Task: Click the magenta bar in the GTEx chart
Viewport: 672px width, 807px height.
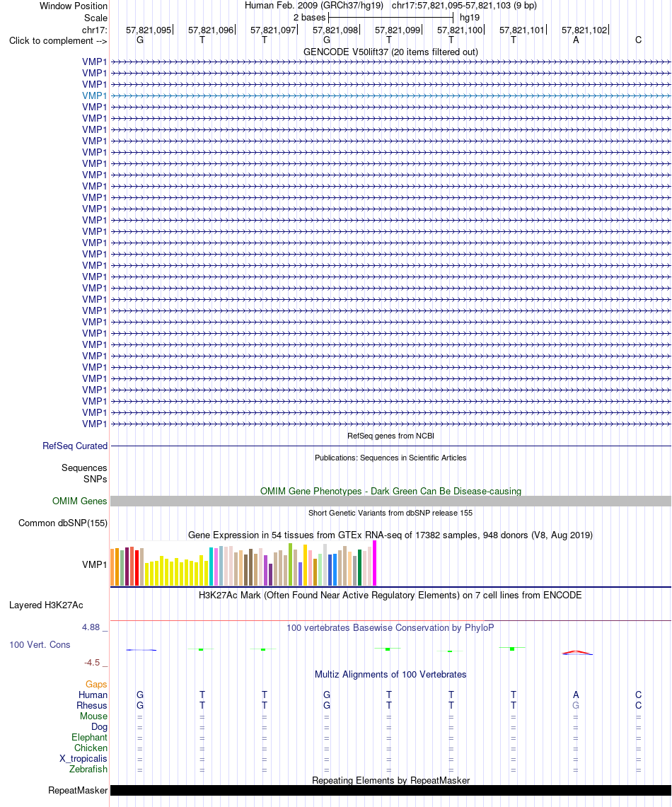Action: tap(375, 563)
